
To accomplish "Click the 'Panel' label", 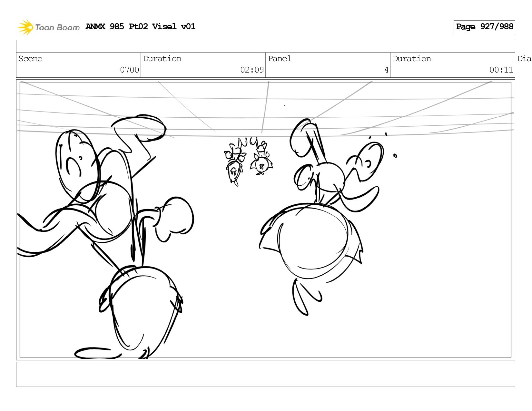I will click(x=280, y=59).
